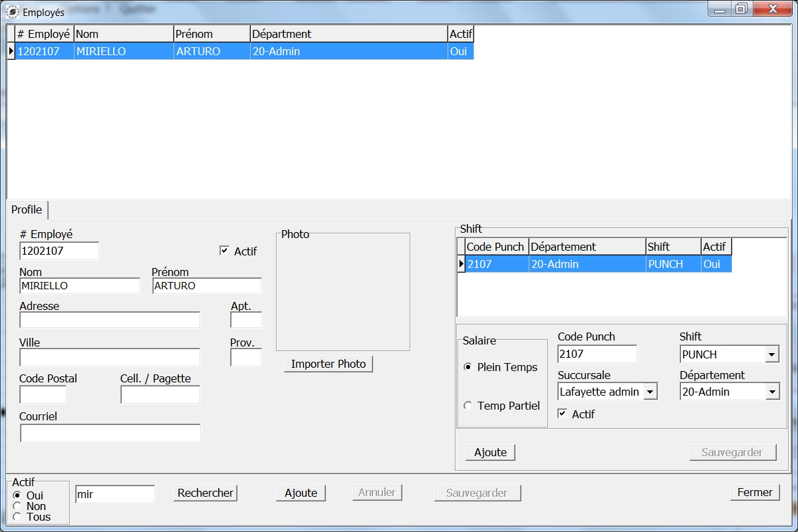The image size is (798, 532).
Task: Open the Département dropdown showing 20-Admin
Action: [x=771, y=392]
